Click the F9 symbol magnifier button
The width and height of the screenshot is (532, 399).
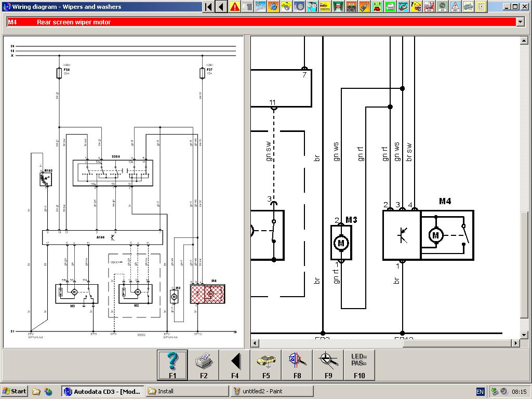coord(328,365)
